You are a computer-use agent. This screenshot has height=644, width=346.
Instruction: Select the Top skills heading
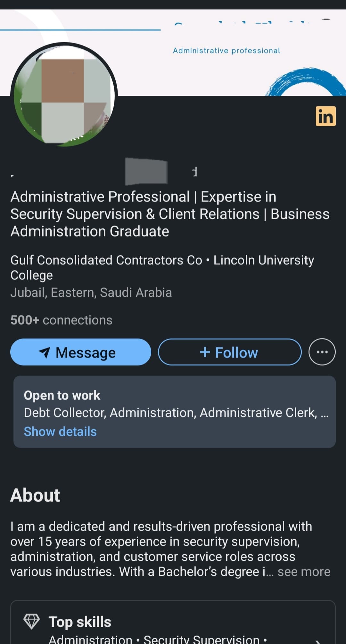click(80, 622)
